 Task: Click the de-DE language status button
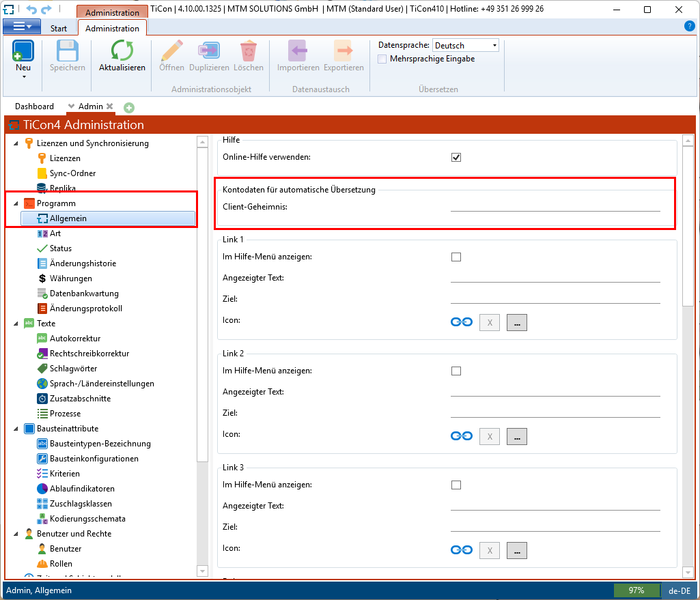tap(679, 590)
